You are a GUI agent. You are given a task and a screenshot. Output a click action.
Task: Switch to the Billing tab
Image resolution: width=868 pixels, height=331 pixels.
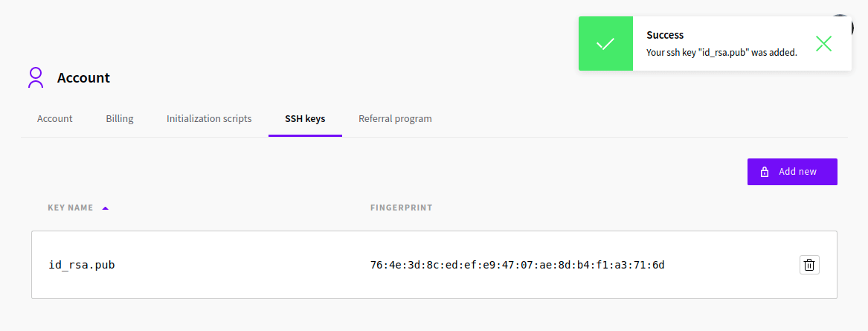click(x=120, y=119)
